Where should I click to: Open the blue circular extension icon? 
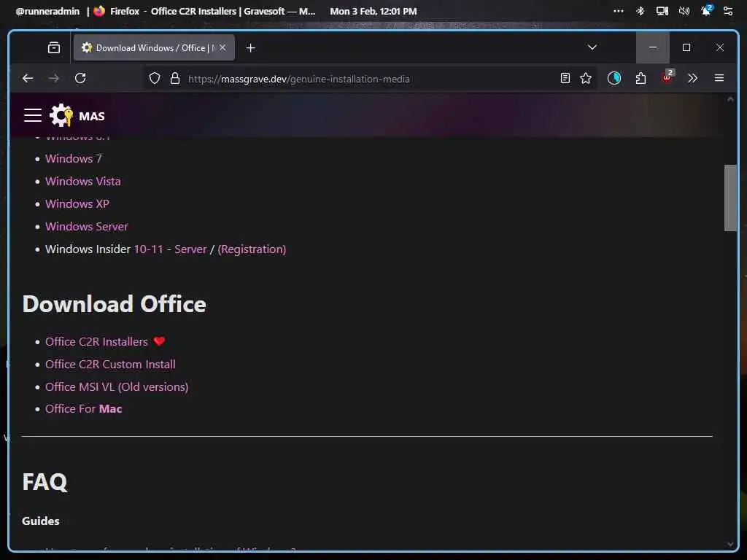pos(614,78)
